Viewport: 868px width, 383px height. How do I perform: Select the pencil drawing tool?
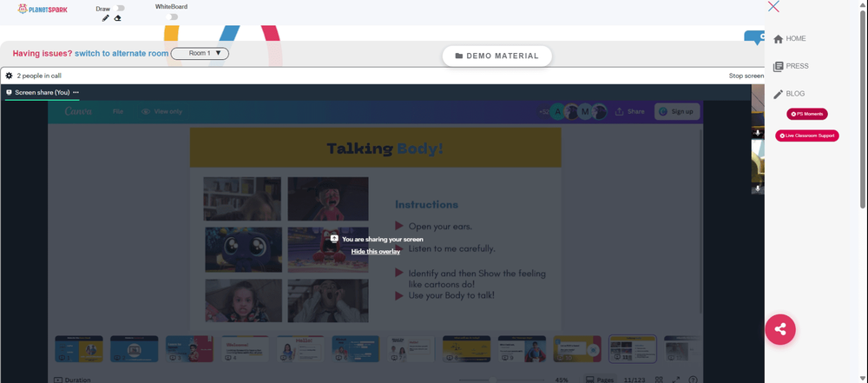click(106, 18)
